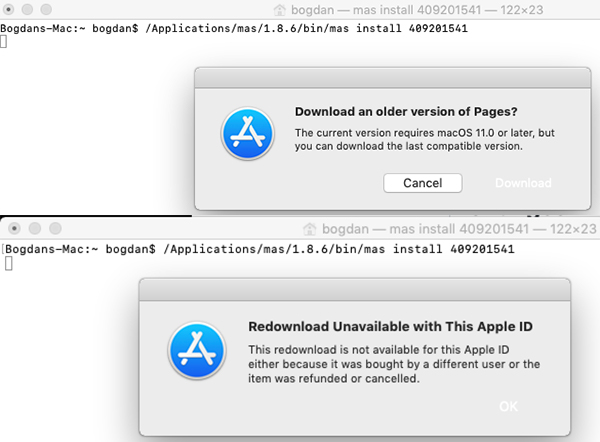Click home folder icon in upper Terminal title
Screen dimensions: 600x442
(x=280, y=10)
